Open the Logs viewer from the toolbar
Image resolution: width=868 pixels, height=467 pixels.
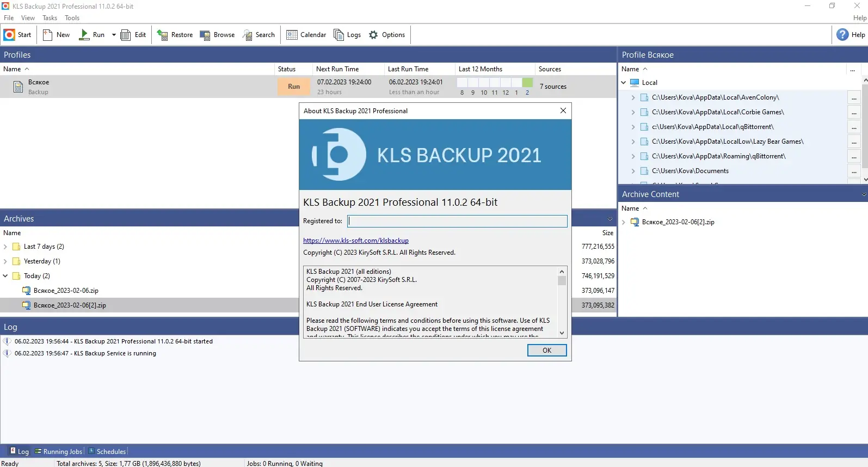click(347, 35)
